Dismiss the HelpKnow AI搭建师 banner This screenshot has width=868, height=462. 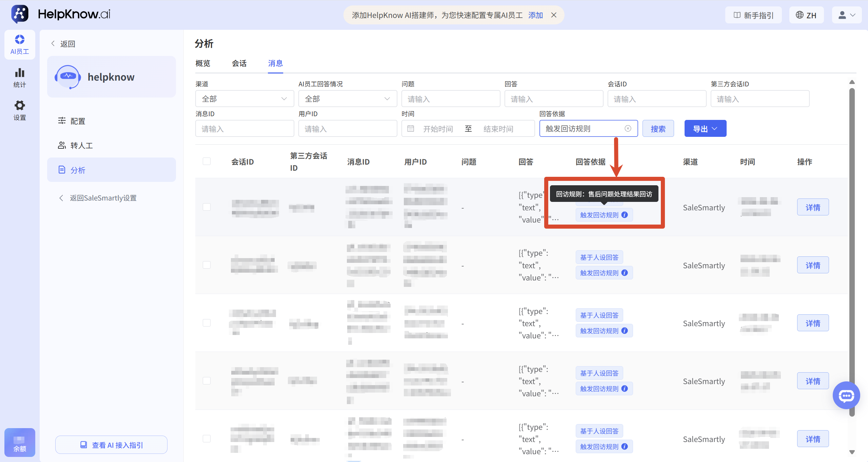(554, 15)
